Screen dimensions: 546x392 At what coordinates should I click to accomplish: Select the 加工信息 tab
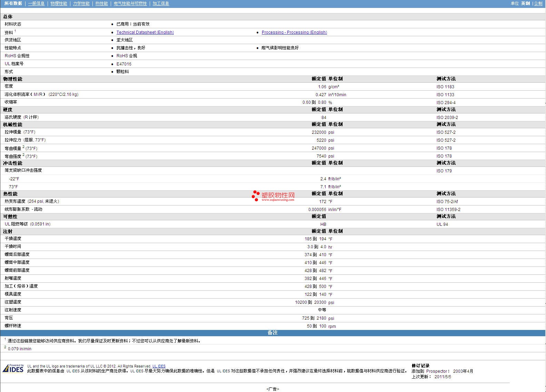(x=161, y=3)
